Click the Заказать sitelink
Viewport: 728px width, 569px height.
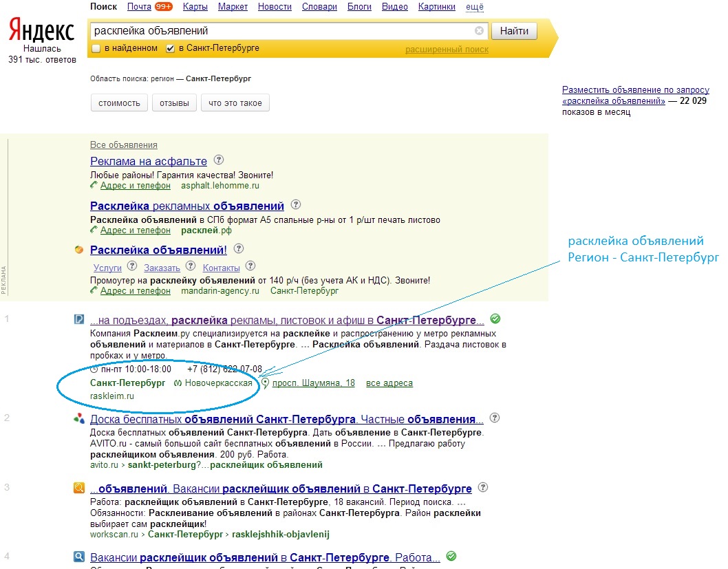coord(162,268)
